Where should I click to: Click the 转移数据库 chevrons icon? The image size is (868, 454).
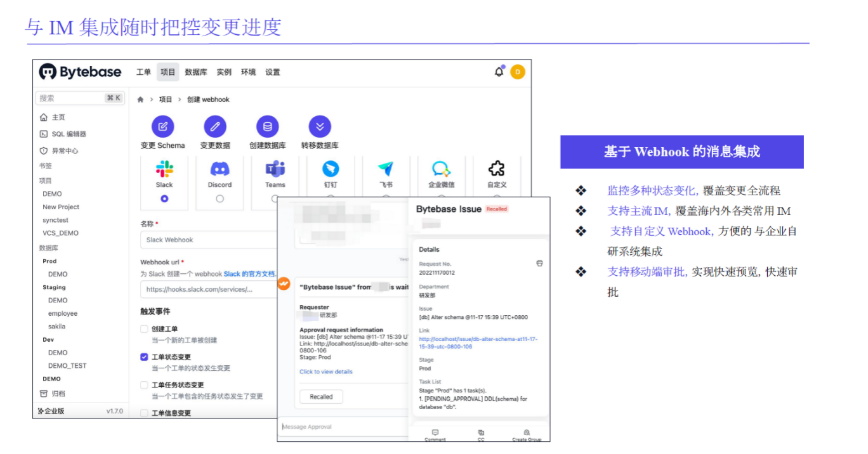click(x=320, y=127)
